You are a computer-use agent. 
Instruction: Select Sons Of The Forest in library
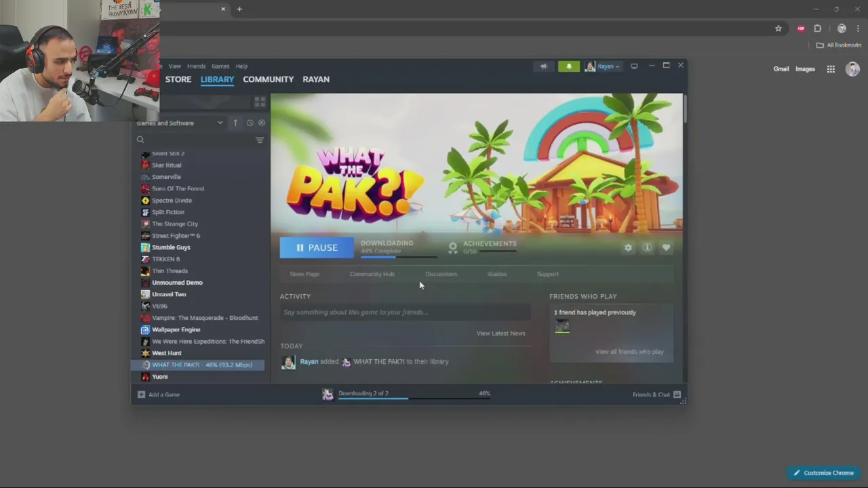(178, 188)
